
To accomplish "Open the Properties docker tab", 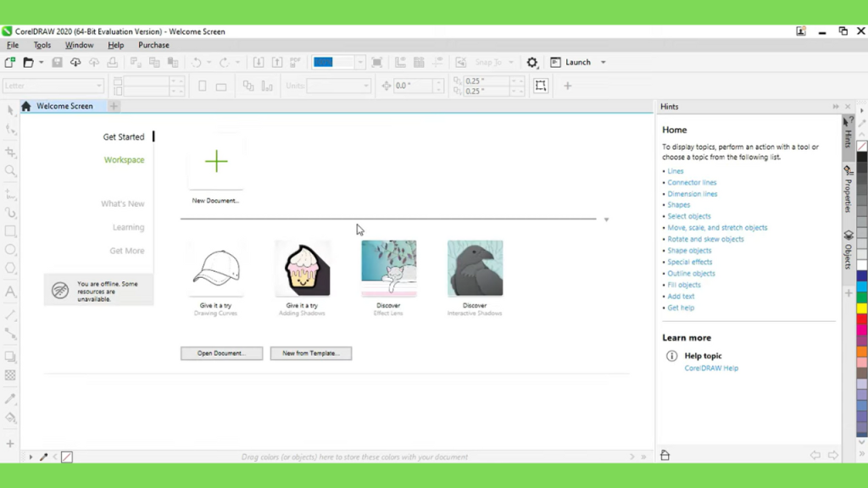I will click(848, 189).
